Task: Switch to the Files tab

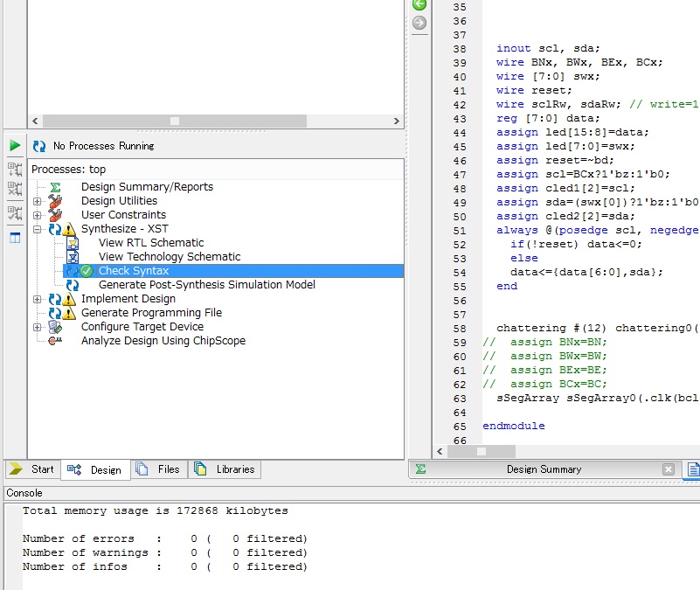Action: [x=158, y=469]
